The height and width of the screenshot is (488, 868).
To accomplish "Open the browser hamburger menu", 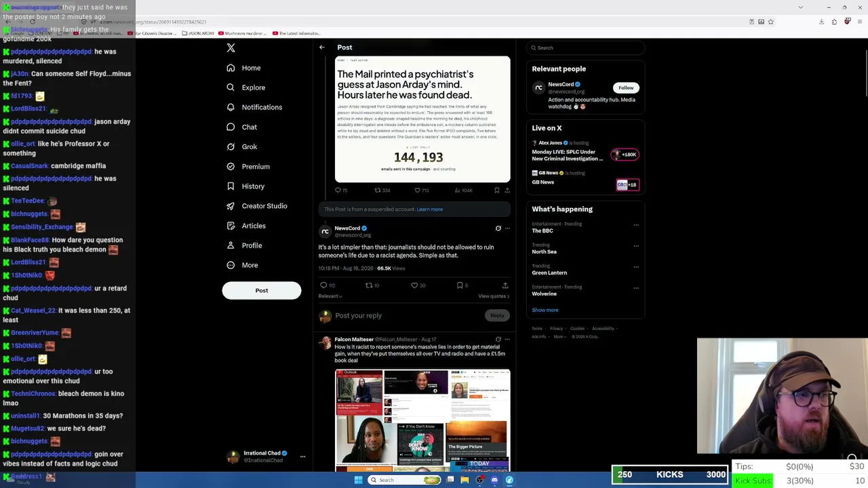I will tap(859, 22).
